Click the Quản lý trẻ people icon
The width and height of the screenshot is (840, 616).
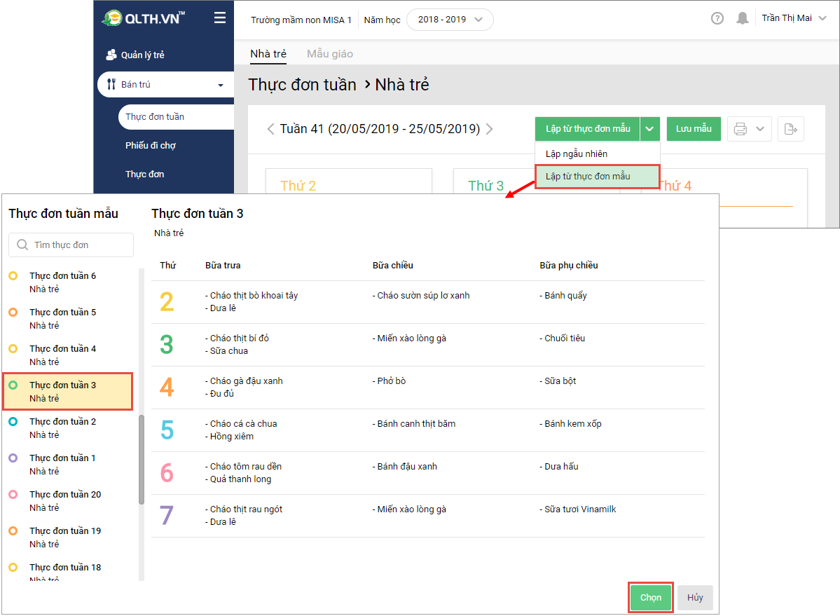pyautogui.click(x=111, y=55)
